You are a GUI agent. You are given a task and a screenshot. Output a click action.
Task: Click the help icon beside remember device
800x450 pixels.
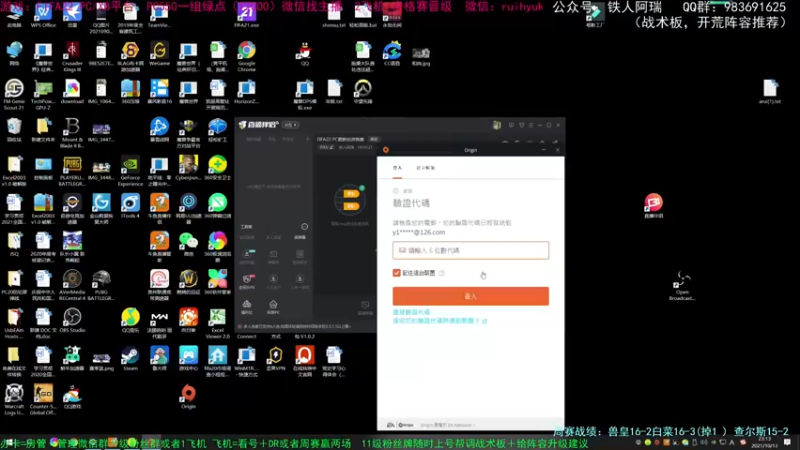tap(442, 273)
